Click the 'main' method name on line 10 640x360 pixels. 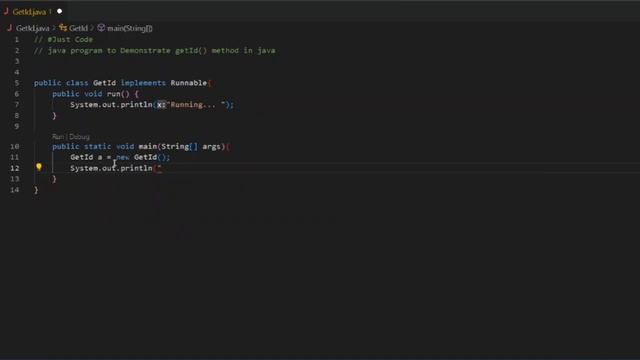click(148, 147)
